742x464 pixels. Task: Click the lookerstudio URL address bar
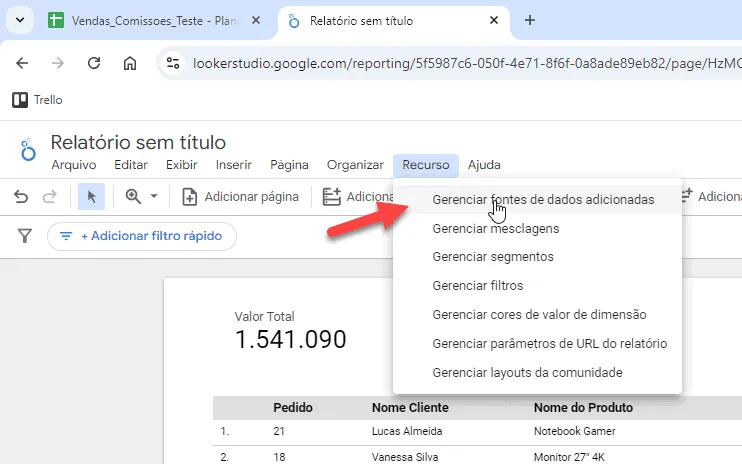click(x=466, y=63)
